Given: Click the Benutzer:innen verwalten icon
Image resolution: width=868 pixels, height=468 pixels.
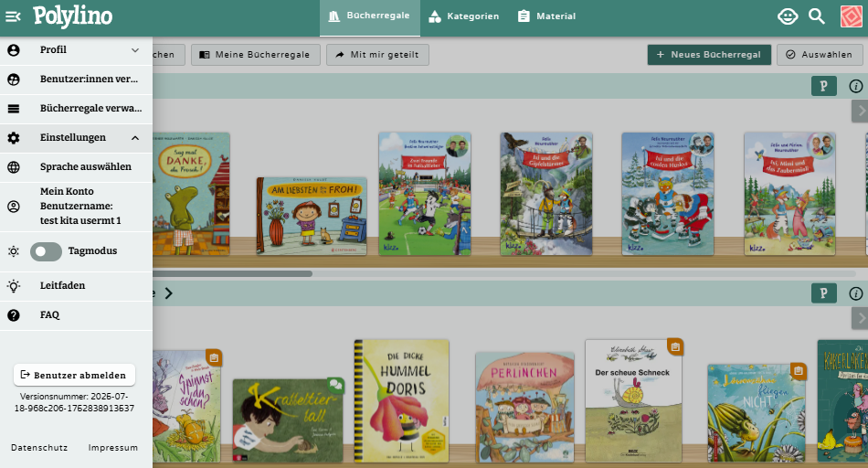Looking at the screenshot, I should [x=14, y=80].
